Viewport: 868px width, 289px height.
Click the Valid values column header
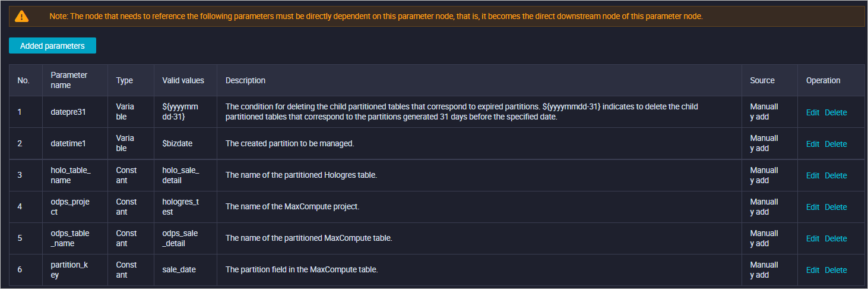(x=183, y=80)
